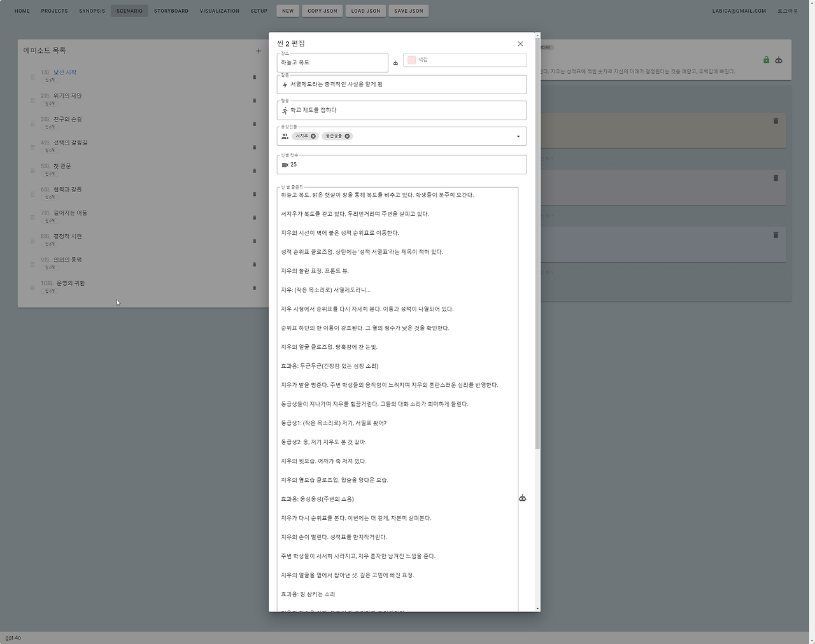This screenshot has width=815, height=644.
Task: Click the pink color swatch in 색감
Action: click(x=411, y=60)
